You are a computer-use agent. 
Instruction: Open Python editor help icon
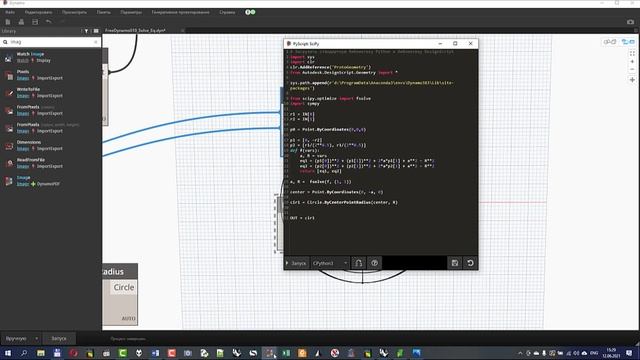374,263
